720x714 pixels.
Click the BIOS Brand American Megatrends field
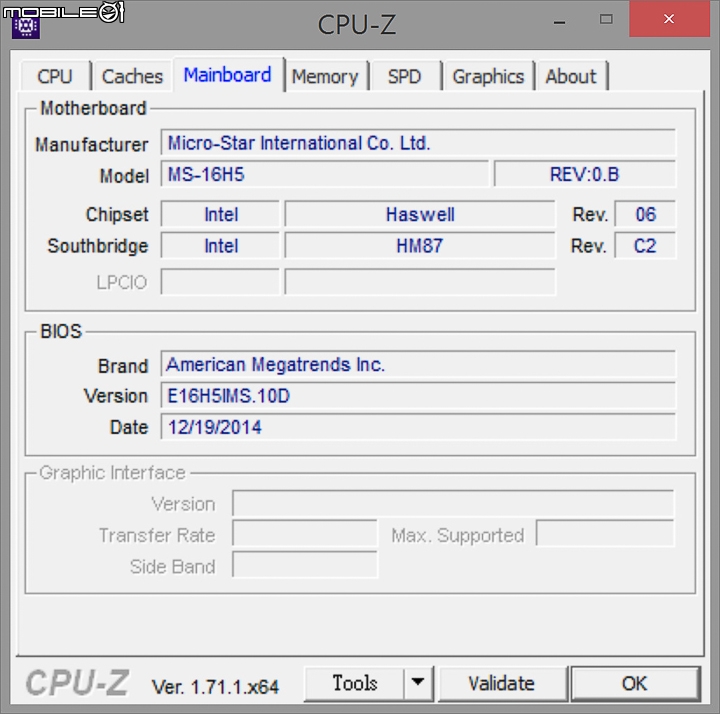[x=418, y=365]
